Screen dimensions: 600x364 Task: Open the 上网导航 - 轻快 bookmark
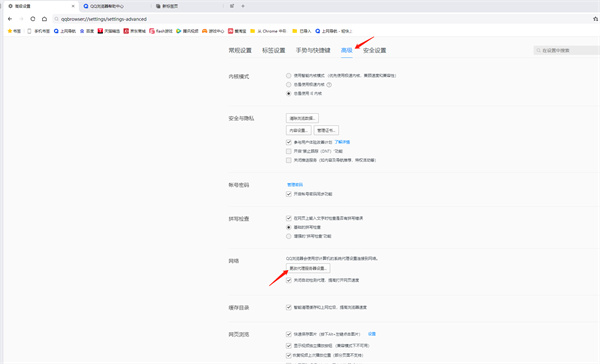pos(333,31)
